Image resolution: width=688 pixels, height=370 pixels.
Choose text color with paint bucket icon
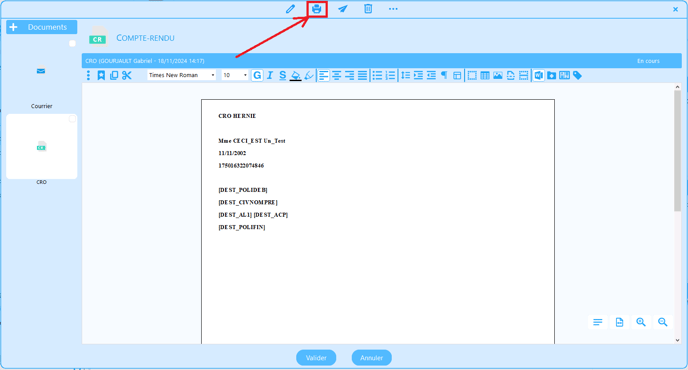(296, 75)
